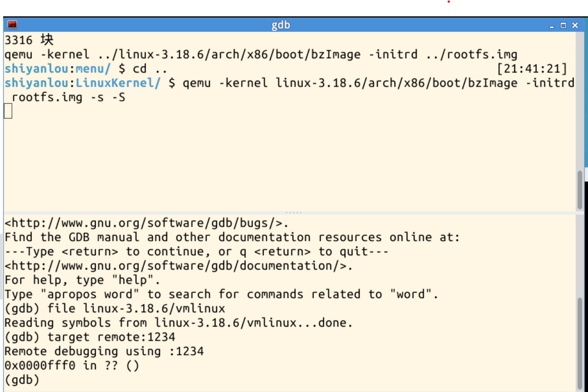588x392 pixels.
Task: Maximize the gdb terminal window
Action: pyautogui.click(x=563, y=26)
